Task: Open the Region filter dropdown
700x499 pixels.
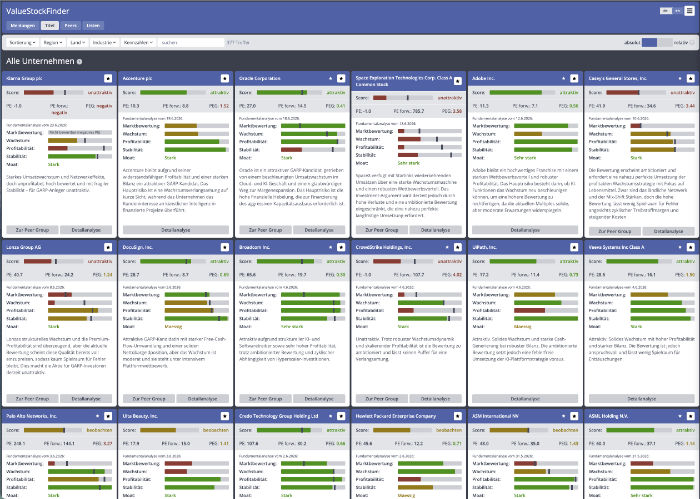Action: point(53,42)
